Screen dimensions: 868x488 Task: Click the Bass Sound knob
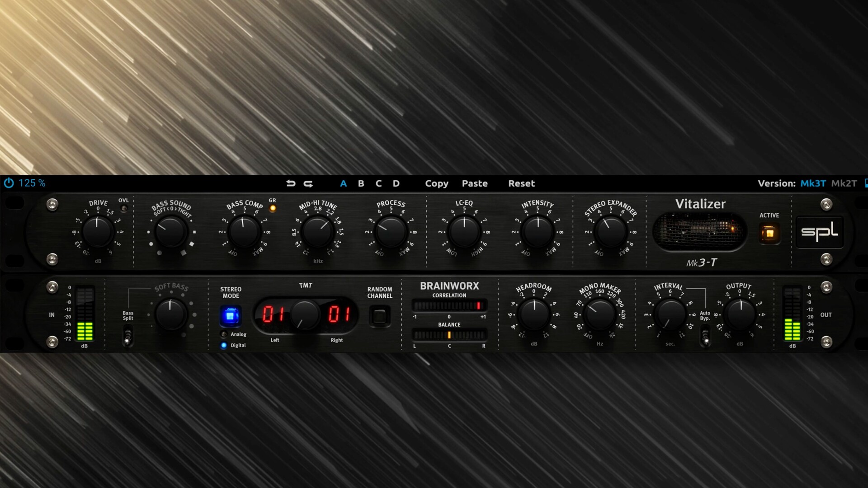pos(171,232)
